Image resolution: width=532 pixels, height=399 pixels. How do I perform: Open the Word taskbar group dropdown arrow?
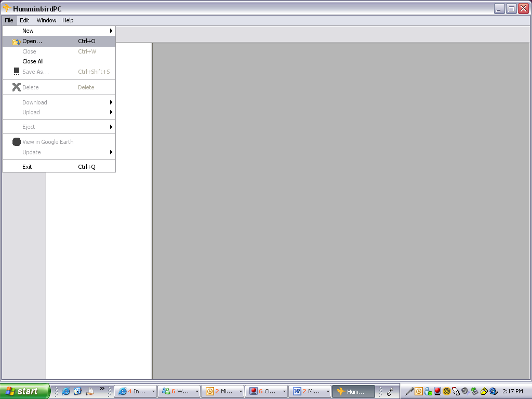(x=328, y=392)
